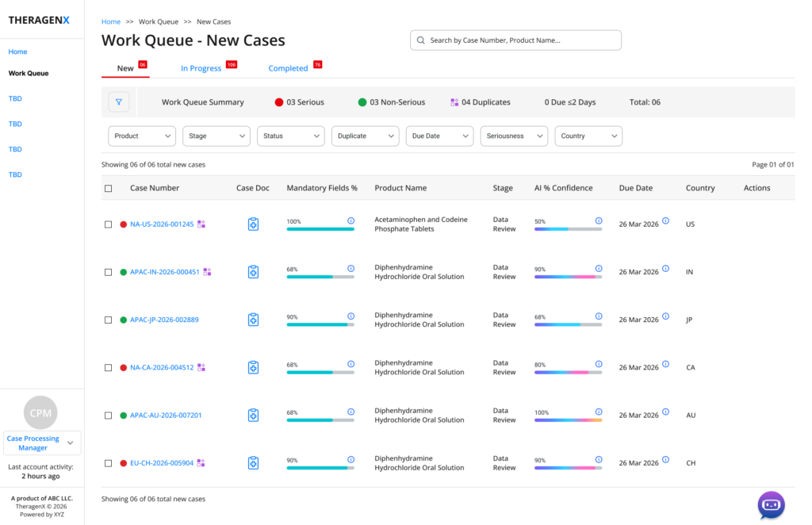Open the Seriousness filter dropdown
Image resolution: width=812 pixels, height=525 pixels.
coord(514,136)
